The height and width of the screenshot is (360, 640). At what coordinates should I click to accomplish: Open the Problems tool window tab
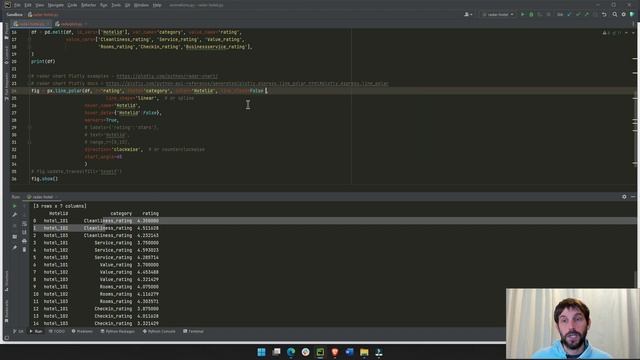(x=82, y=331)
